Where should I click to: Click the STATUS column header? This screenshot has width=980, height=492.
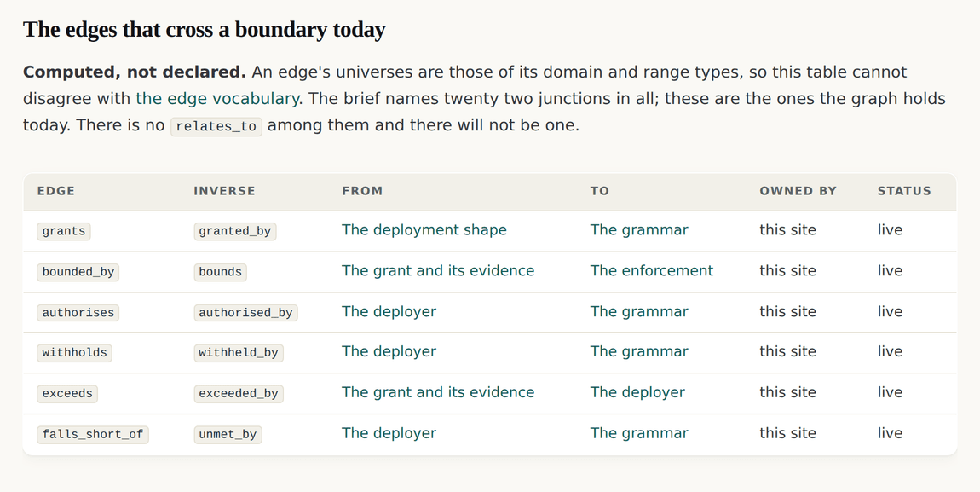click(904, 191)
